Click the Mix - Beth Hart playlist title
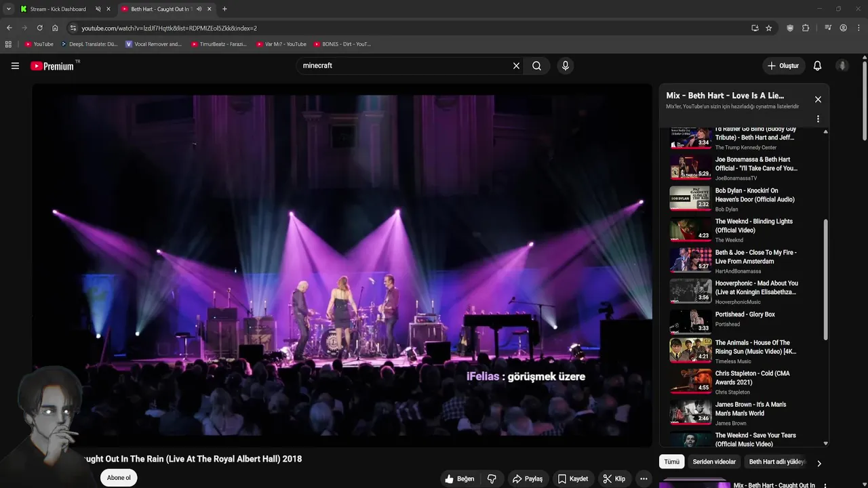The image size is (868, 488). [x=724, y=96]
